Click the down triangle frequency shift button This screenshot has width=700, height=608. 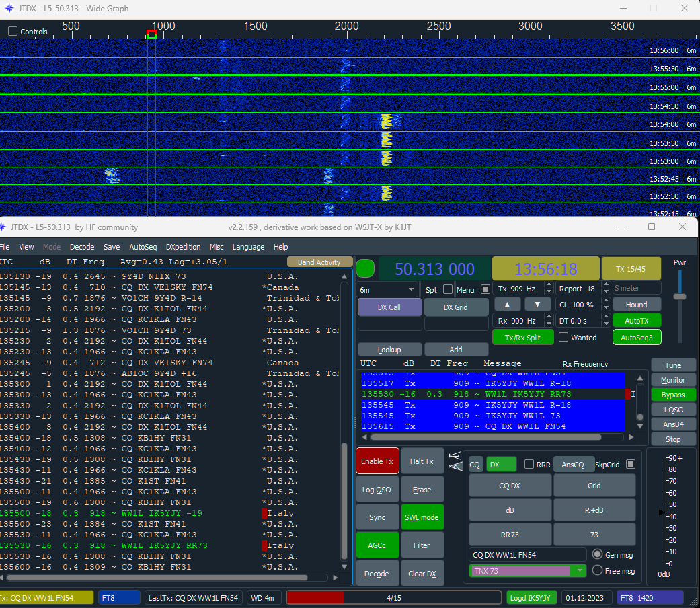537,305
